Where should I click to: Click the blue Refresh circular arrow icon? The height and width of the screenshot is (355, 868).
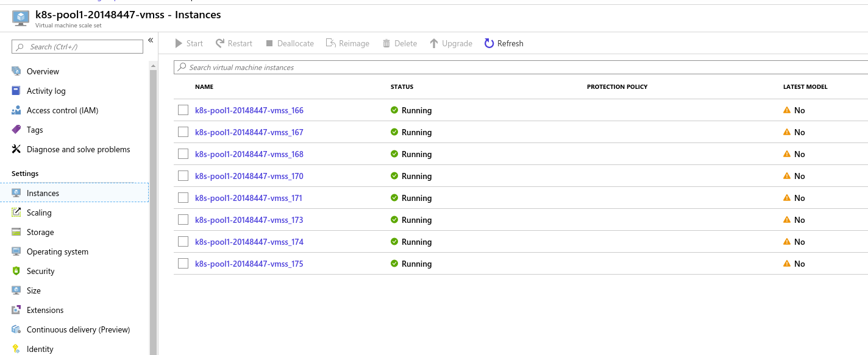[x=489, y=43]
